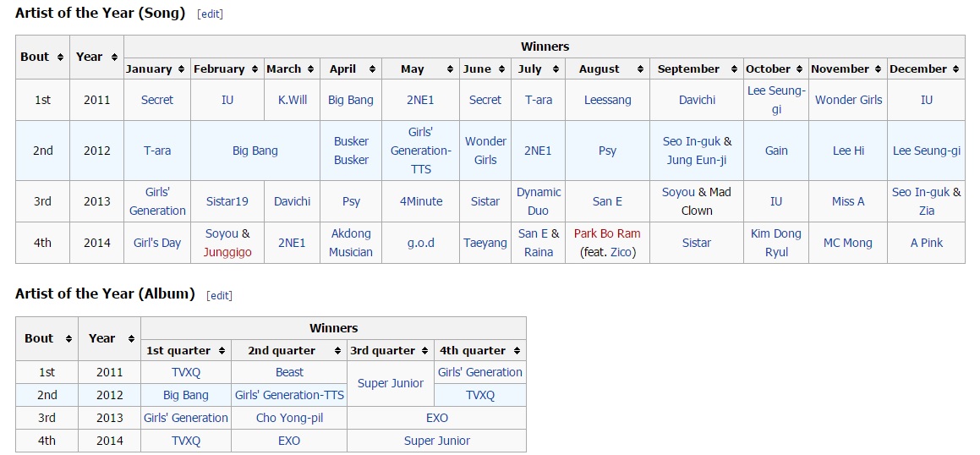The image size is (980, 455).
Task: Open Girls' Generation-TTS link in May 2012
Action: click(x=420, y=151)
